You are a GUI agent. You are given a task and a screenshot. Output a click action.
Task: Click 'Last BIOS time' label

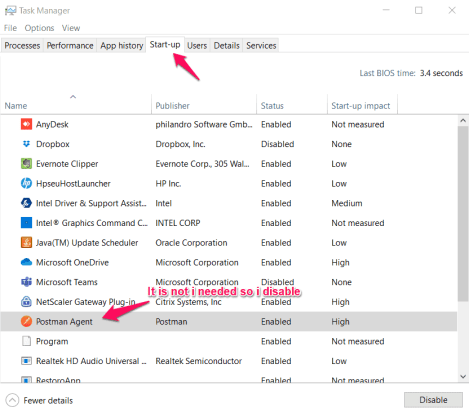click(388, 73)
